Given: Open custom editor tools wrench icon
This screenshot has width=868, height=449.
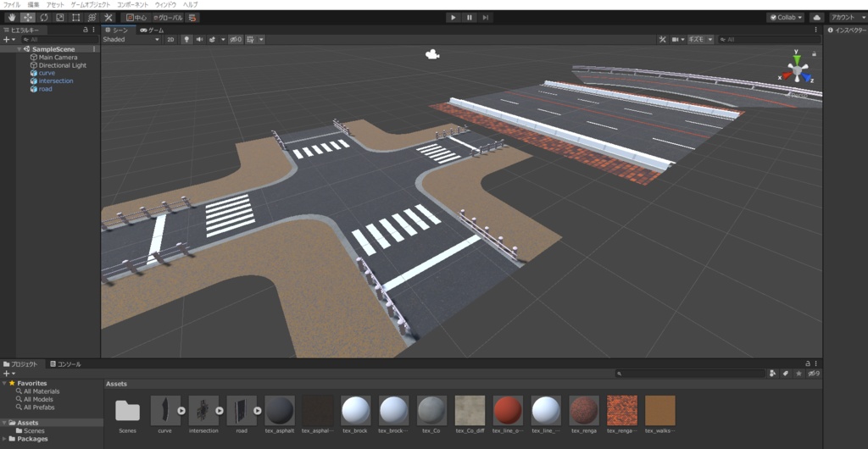Looking at the screenshot, I should [x=108, y=18].
